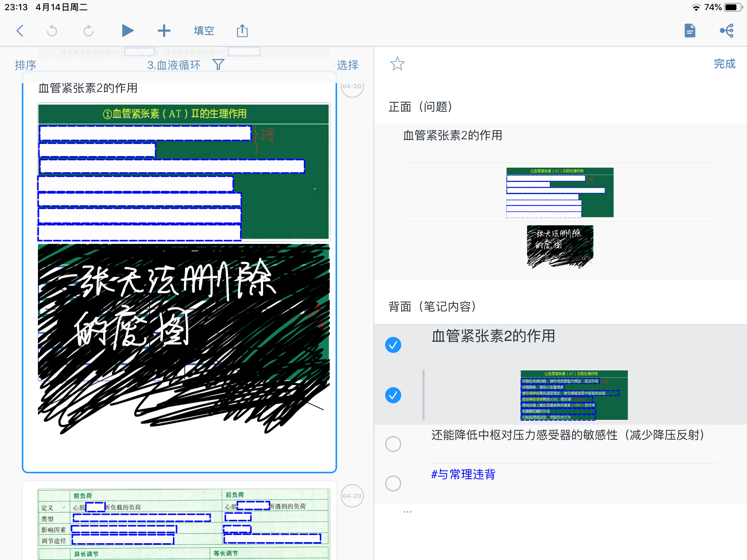Tap 完成 to finish editing

(x=724, y=64)
